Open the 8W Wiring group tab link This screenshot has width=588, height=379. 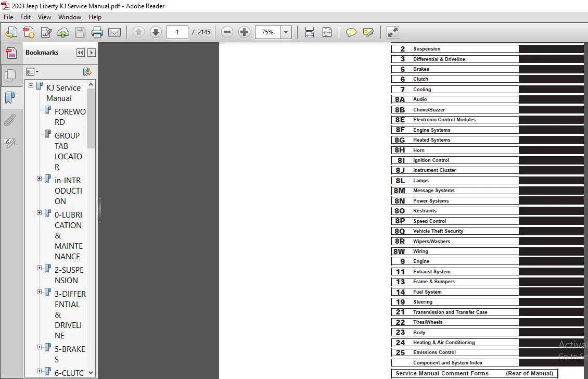pos(455,251)
